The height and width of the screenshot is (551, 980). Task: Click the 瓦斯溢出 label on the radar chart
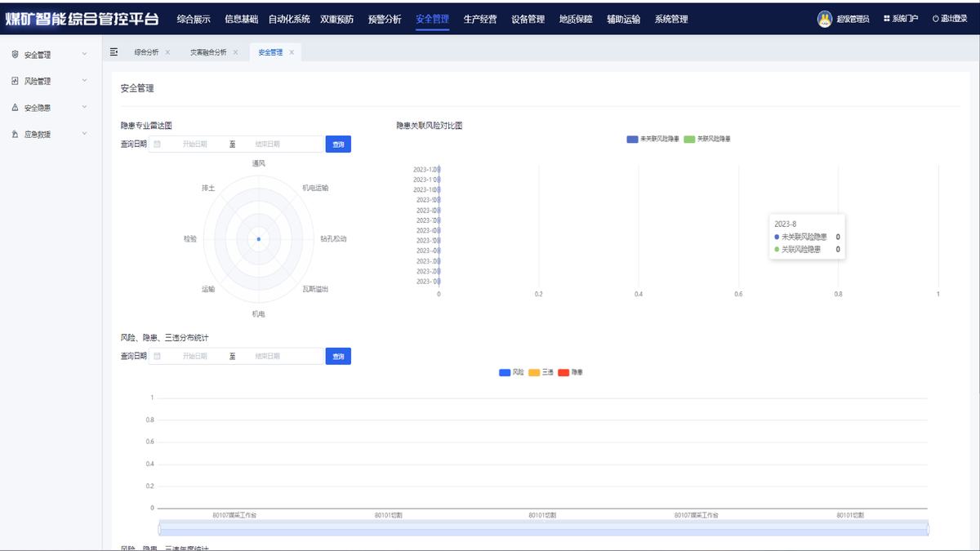[315, 289]
